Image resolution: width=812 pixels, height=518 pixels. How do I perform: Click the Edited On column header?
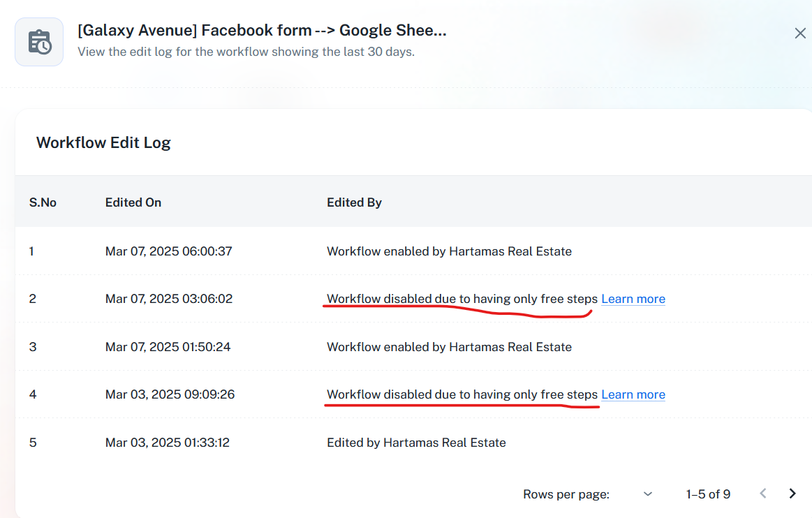(x=133, y=202)
